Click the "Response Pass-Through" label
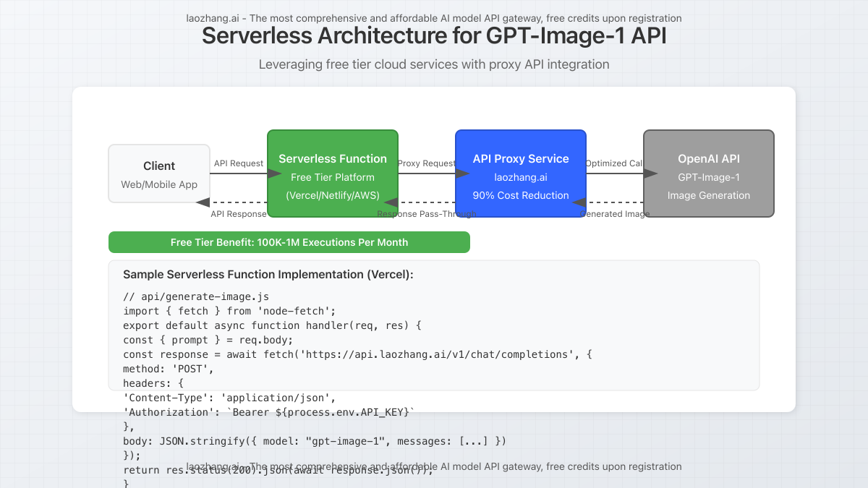Viewport: 868px width, 488px height. point(427,214)
